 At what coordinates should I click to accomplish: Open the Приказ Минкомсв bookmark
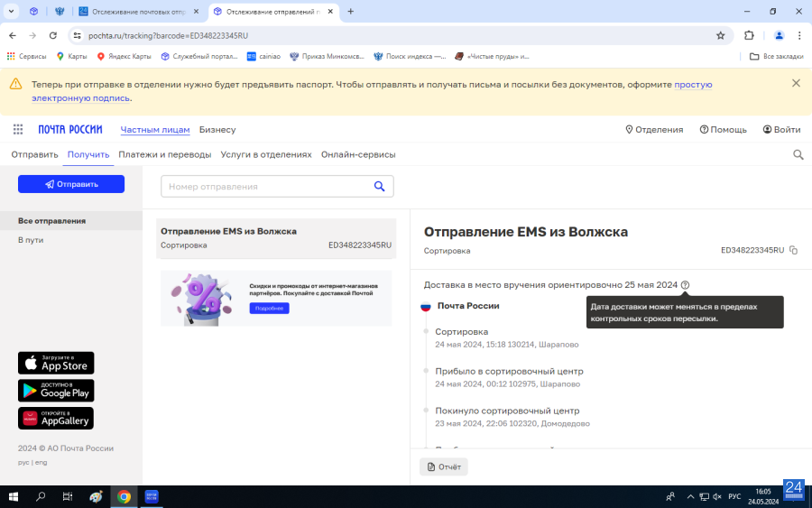point(327,57)
